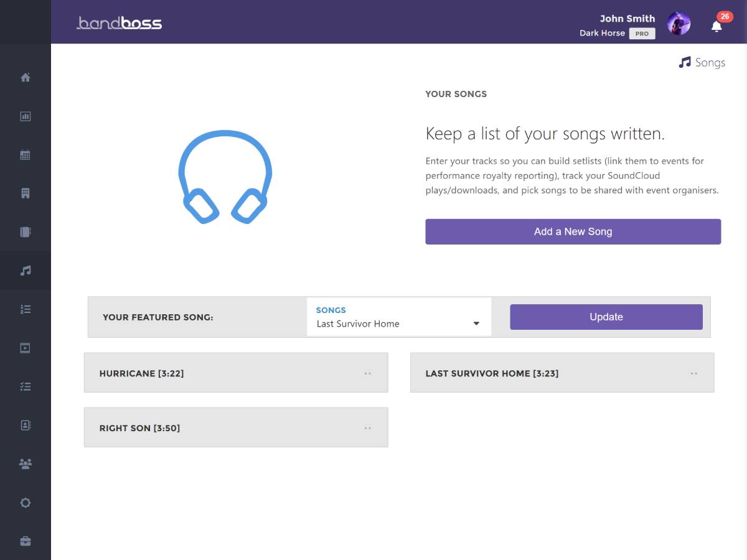Click the John Smith user name
The image size is (747, 560).
click(627, 19)
